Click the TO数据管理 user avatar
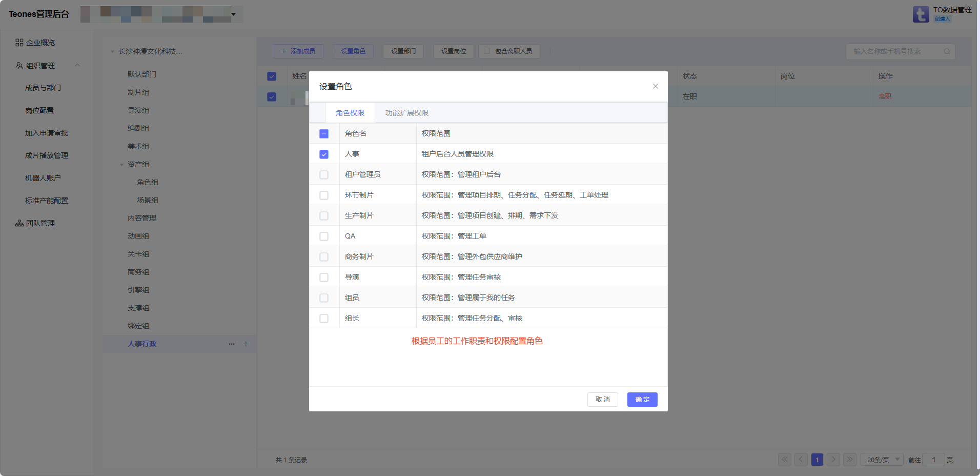This screenshot has width=980, height=476. click(x=921, y=14)
